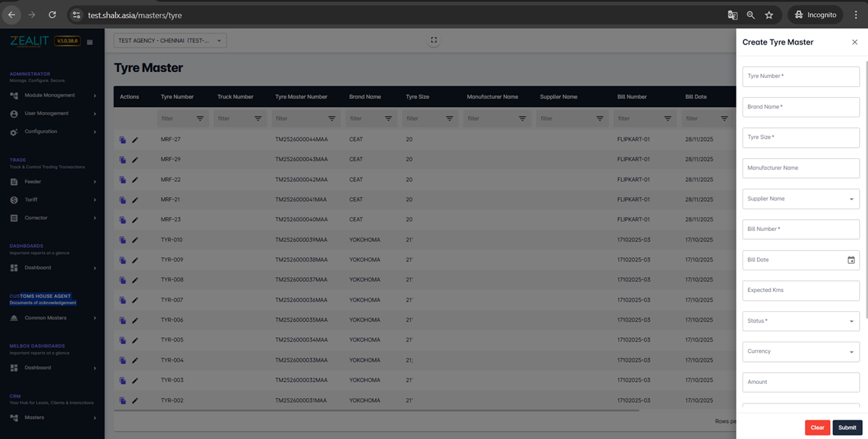Viewport: 868px width, 439px height.
Task: Open Common Masters sidebar menu
Action: click(53, 318)
